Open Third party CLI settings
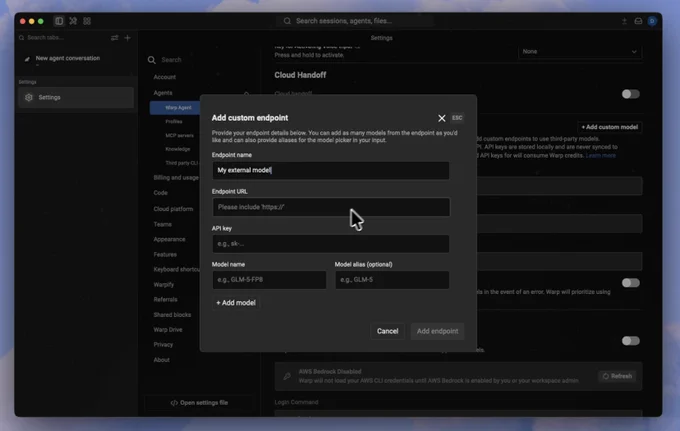Image resolution: width=680 pixels, height=431 pixels. click(182, 163)
